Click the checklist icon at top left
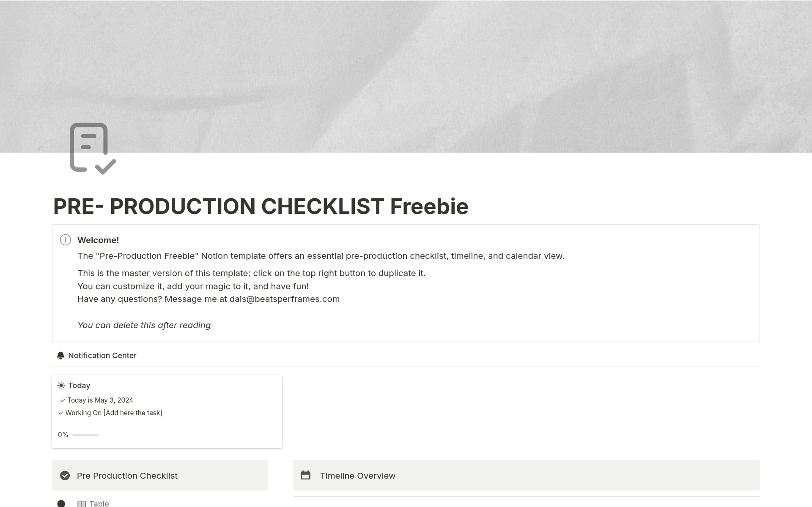 (x=91, y=147)
